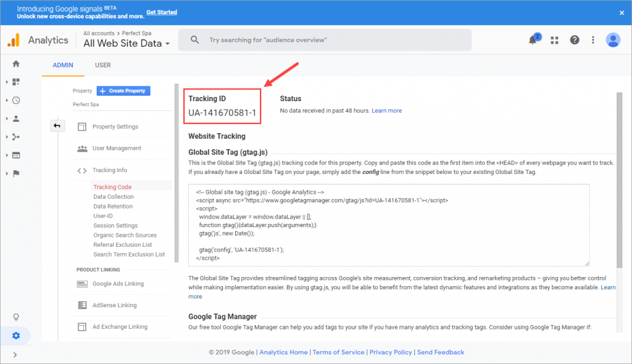This screenshot has height=364, width=632.
Task: Open the user account avatar
Action: [x=613, y=40]
